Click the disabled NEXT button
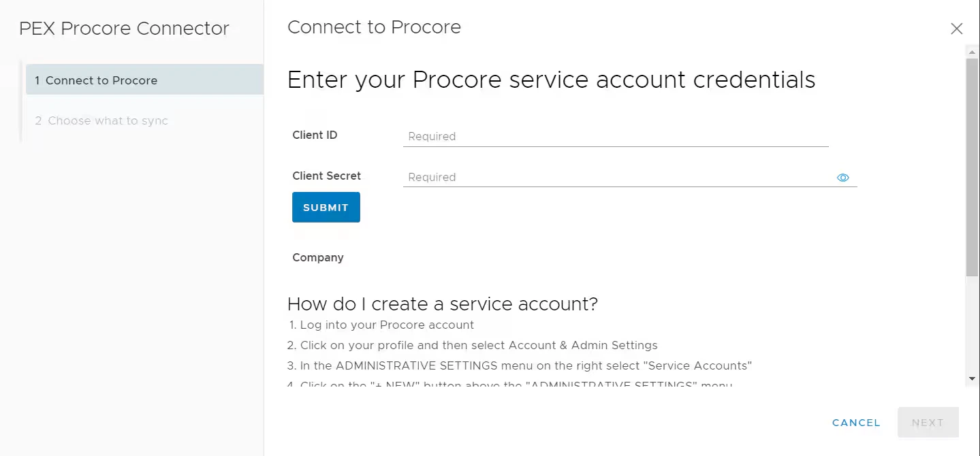Viewport: 980px width, 456px height. click(928, 422)
